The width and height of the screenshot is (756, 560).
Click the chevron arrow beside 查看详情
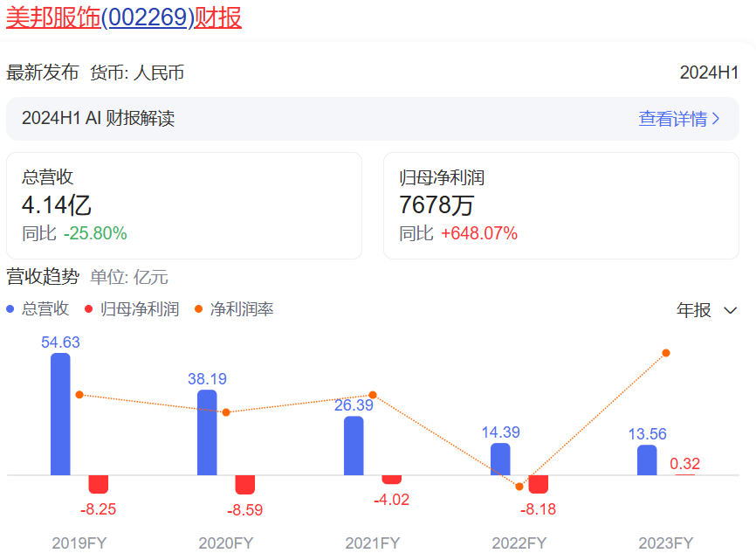click(717, 119)
